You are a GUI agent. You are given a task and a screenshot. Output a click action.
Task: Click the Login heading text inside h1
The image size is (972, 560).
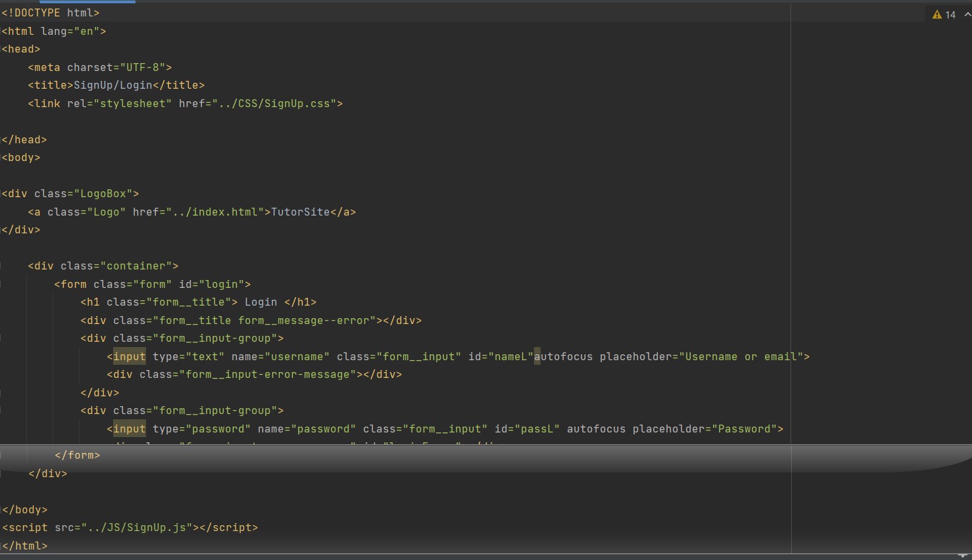pos(261,302)
